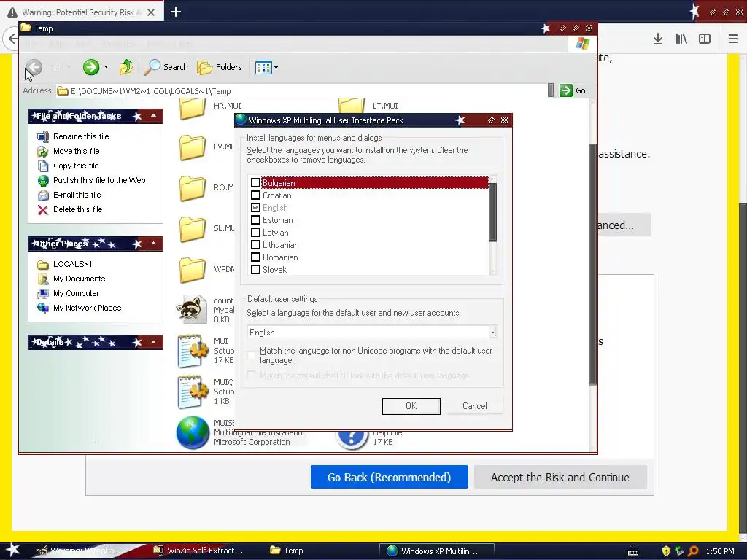This screenshot has height=560, width=747.
Task: Select the MUISETUP globe application icon
Action: 193,432
